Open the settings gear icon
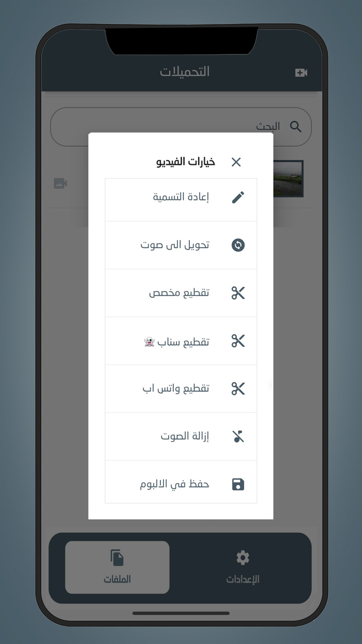 (242, 558)
